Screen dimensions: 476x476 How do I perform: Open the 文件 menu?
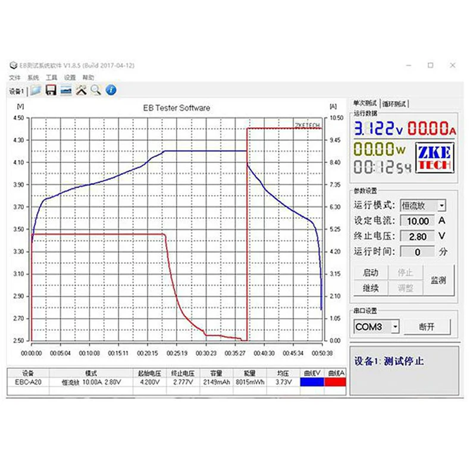click(x=14, y=78)
